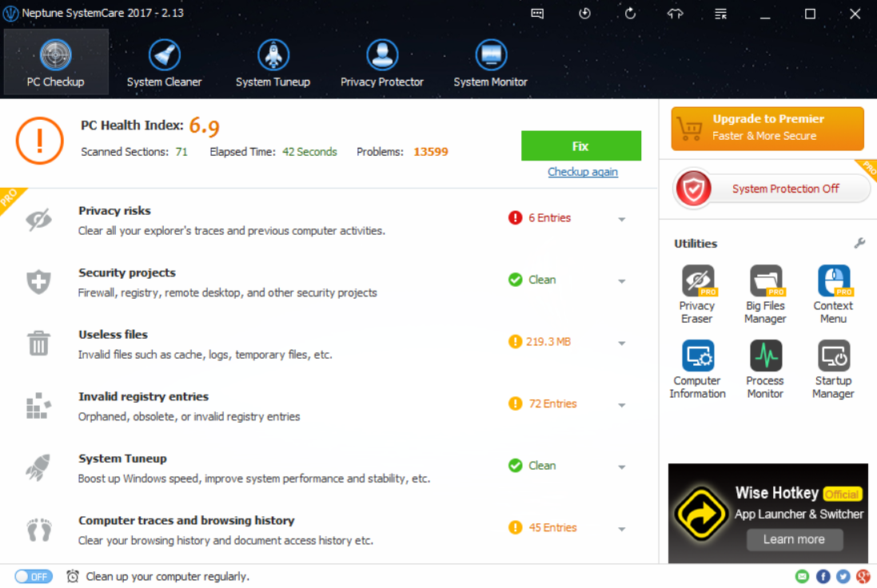Click the Clean up your computer regularly text
Screen dimensions: 877x588
tap(168, 576)
